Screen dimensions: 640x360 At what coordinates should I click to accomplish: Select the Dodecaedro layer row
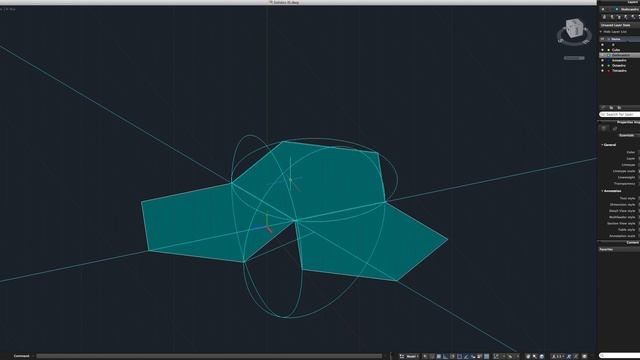tap(620, 55)
